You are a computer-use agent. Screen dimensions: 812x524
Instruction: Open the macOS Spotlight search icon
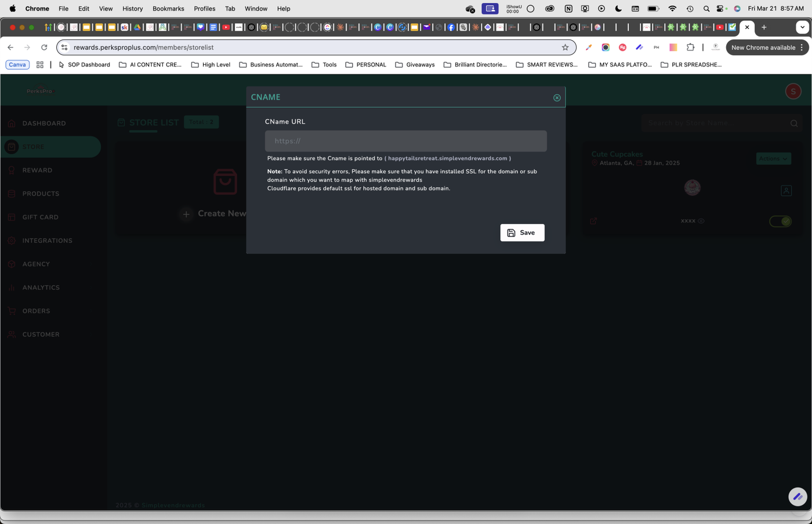pos(706,9)
